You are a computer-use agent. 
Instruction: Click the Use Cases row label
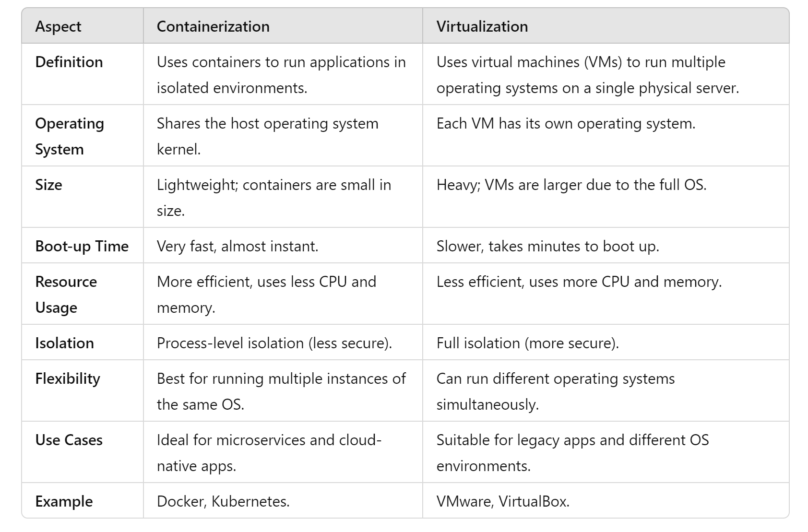click(69, 440)
